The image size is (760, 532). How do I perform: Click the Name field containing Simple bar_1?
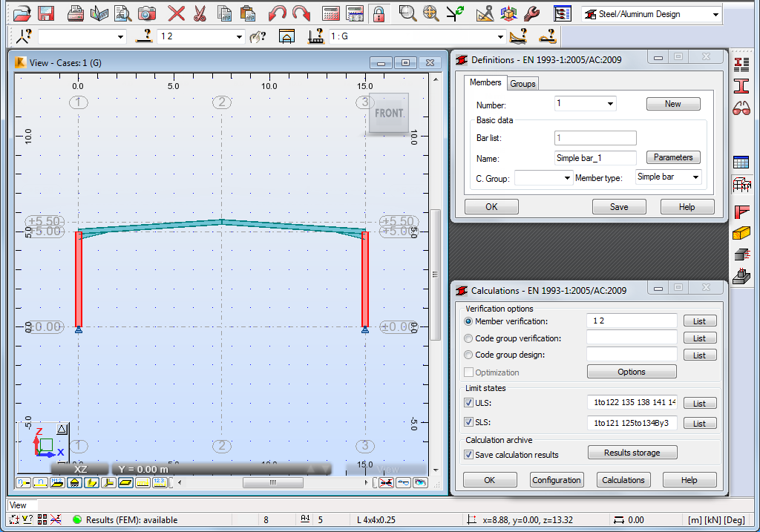595,158
